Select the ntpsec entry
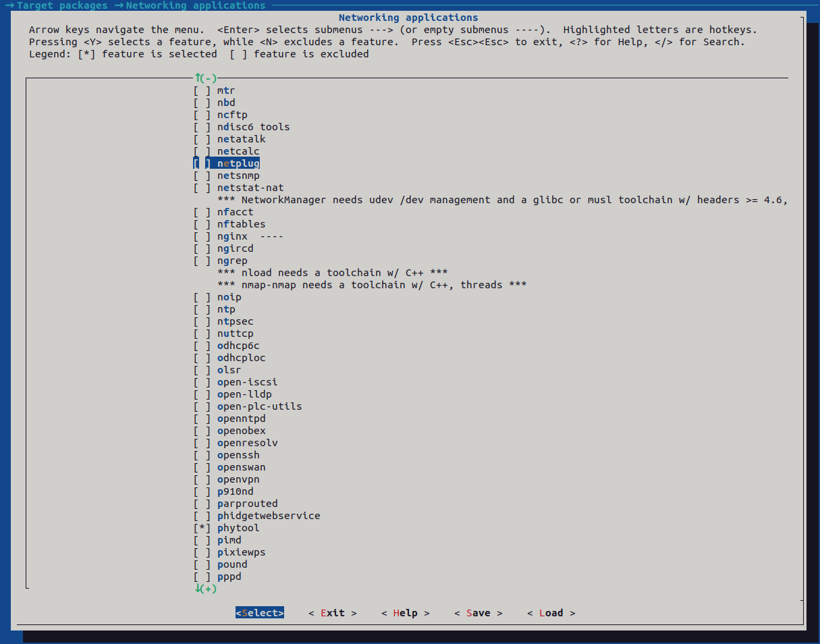This screenshot has height=644, width=820. tap(235, 321)
